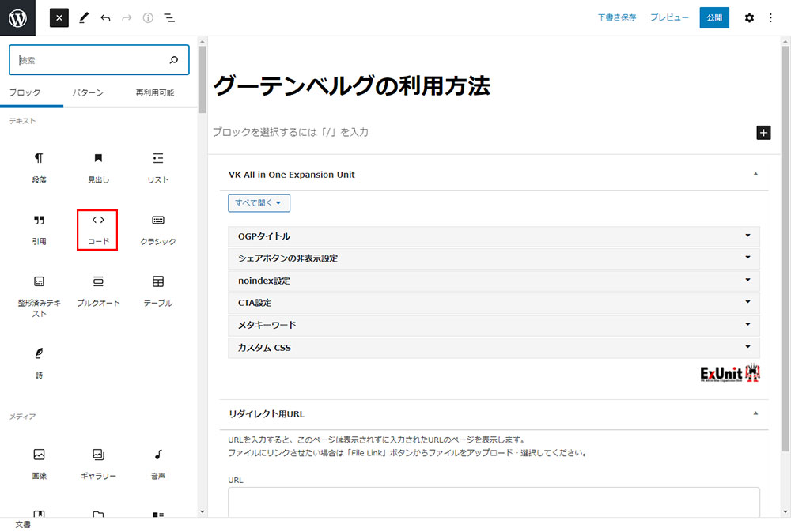Switch to the 再利用可能 tab
This screenshot has height=532, width=791.
(x=155, y=92)
